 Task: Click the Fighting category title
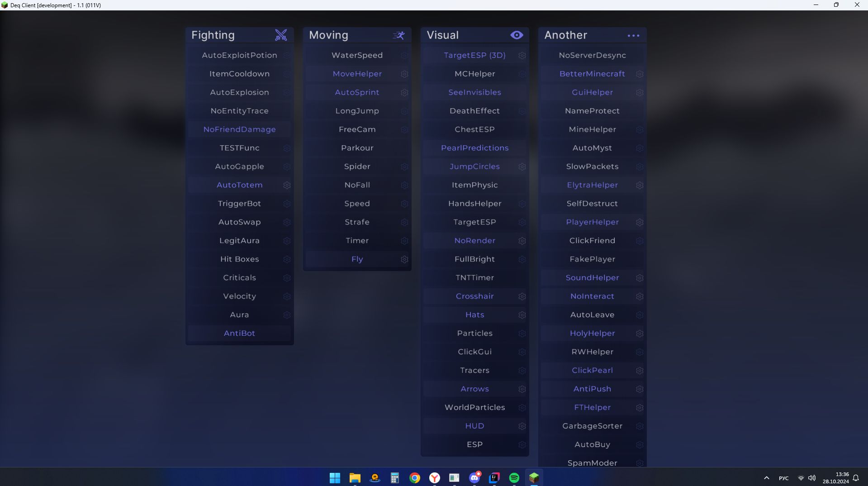213,35
